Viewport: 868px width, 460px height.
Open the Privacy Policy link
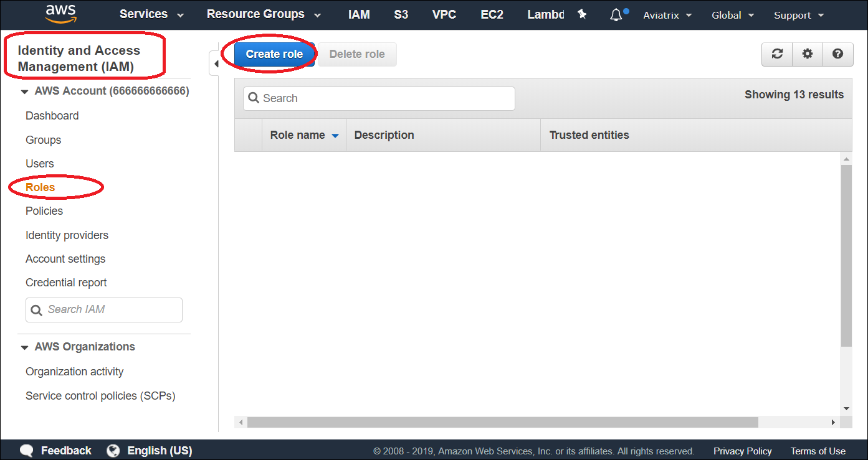(x=742, y=451)
